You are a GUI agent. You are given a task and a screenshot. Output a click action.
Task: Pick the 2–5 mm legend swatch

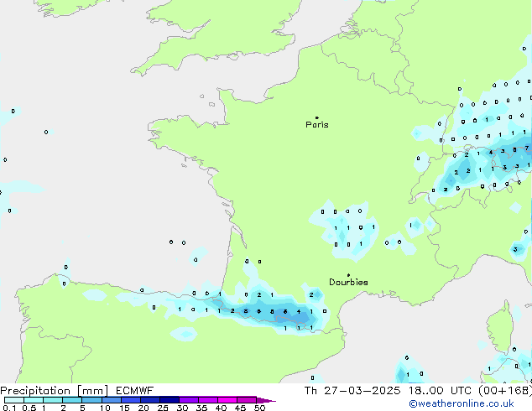click(72, 400)
